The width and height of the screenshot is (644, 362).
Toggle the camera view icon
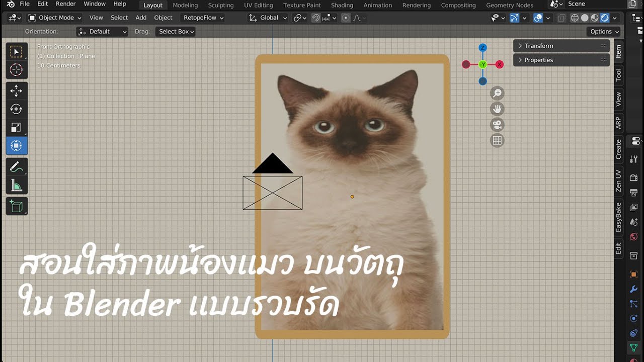[x=497, y=125]
